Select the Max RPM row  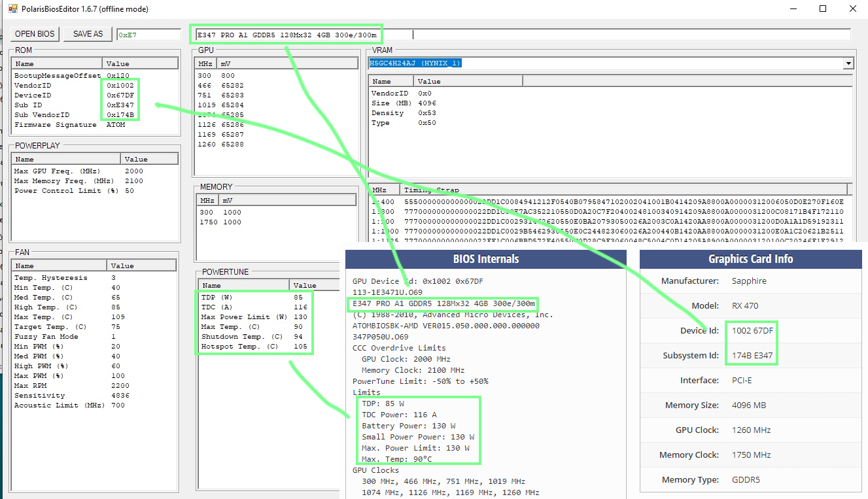94,386
